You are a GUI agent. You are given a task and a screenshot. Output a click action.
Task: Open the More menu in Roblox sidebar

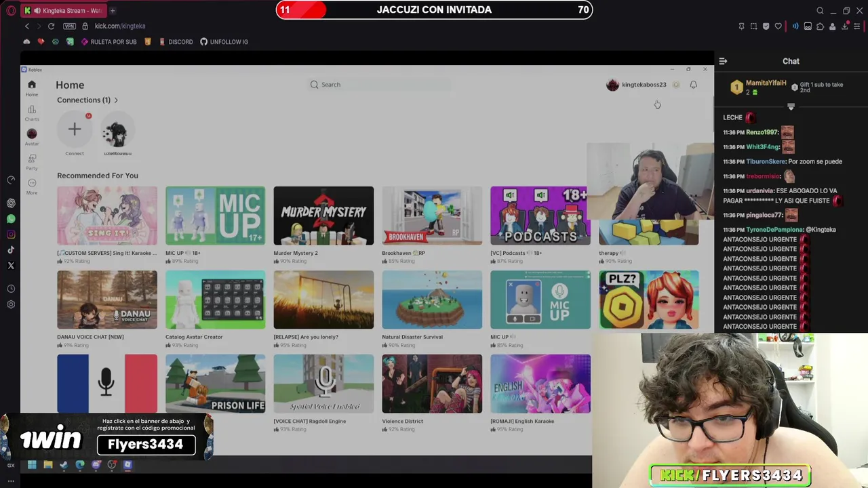click(32, 186)
